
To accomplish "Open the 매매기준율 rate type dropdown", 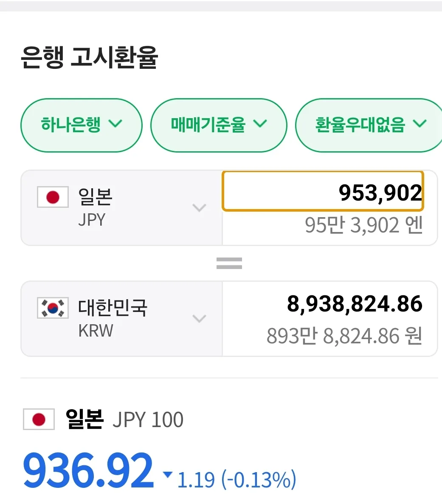I will coord(219,125).
